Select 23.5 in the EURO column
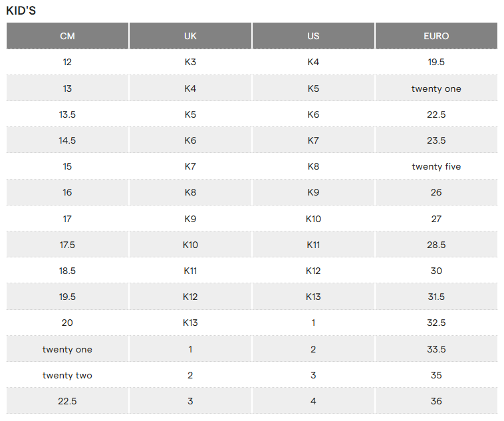Screen dimensions: 504x421 436,140
